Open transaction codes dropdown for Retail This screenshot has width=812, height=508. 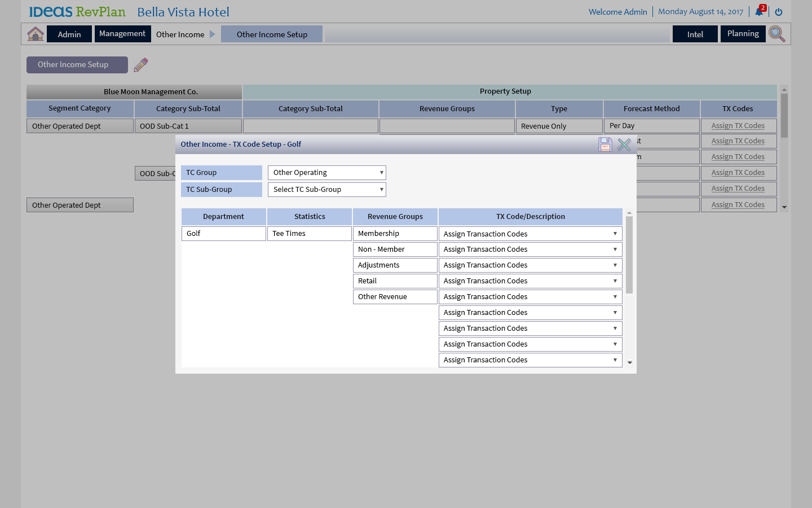pos(530,281)
